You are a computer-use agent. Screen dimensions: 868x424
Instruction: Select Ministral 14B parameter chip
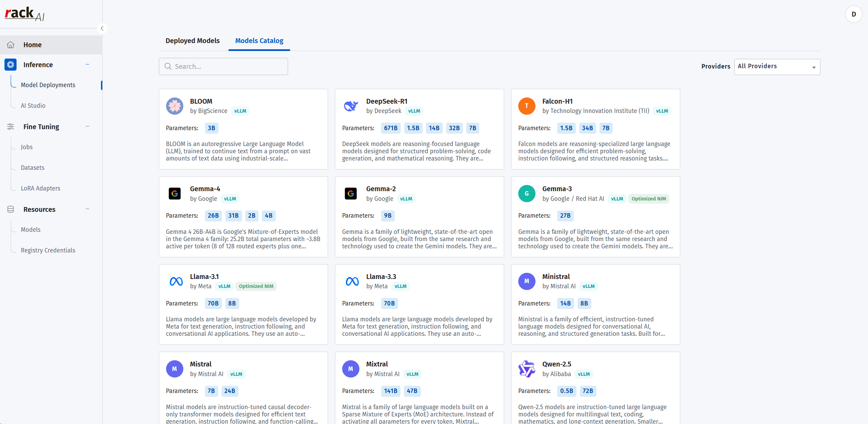click(565, 303)
